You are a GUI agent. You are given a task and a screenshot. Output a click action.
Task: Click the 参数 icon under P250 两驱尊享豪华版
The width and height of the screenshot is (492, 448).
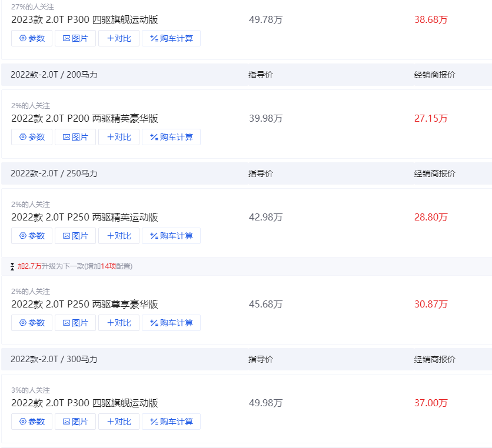[x=32, y=323]
